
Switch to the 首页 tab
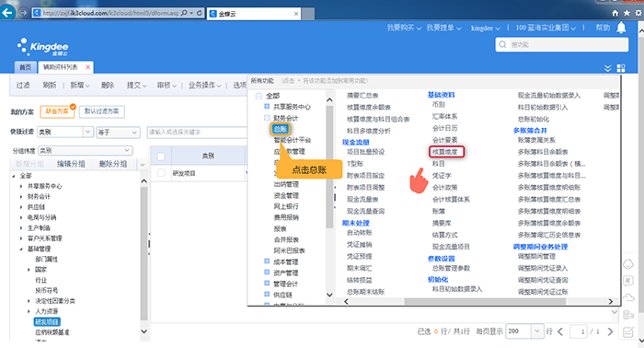tap(26, 67)
